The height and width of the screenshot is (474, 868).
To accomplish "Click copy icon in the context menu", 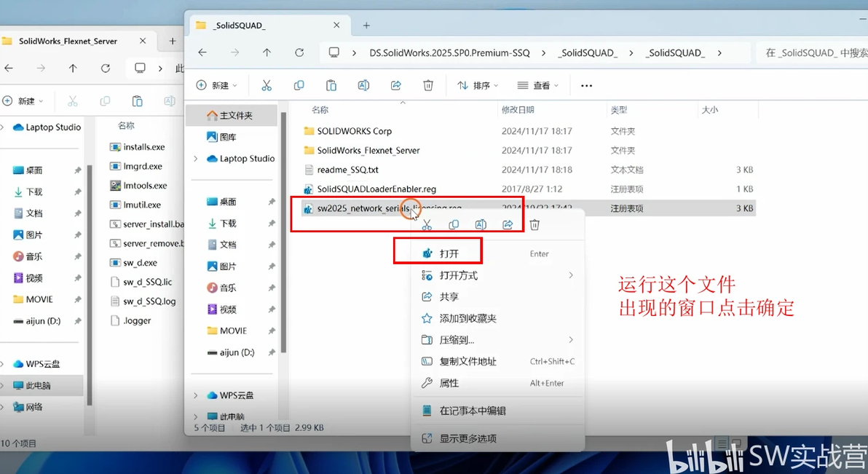I will (454, 225).
